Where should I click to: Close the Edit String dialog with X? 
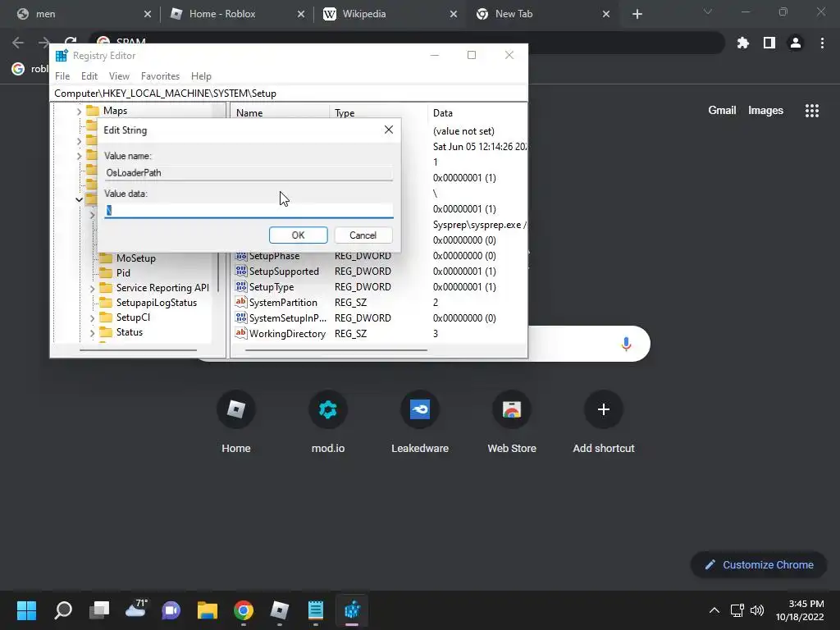click(389, 130)
